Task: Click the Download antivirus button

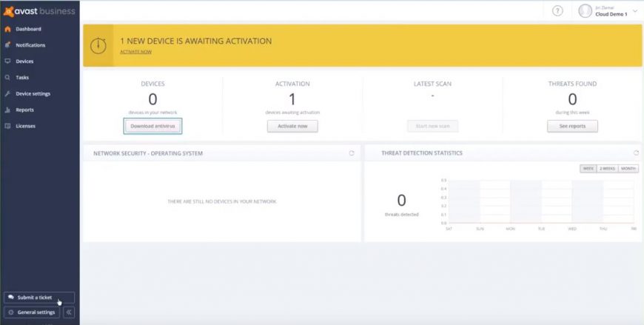Action: coord(152,126)
